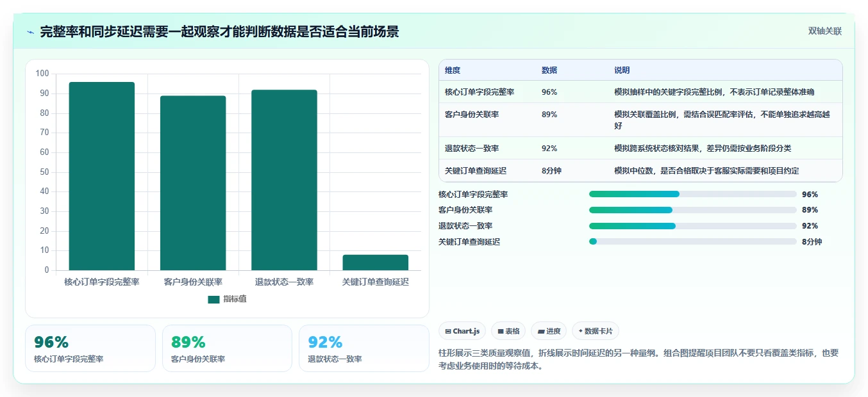Viewport: 868px width, 397px height.
Task: Click the 8分钟 cell in table
Action: (551, 171)
